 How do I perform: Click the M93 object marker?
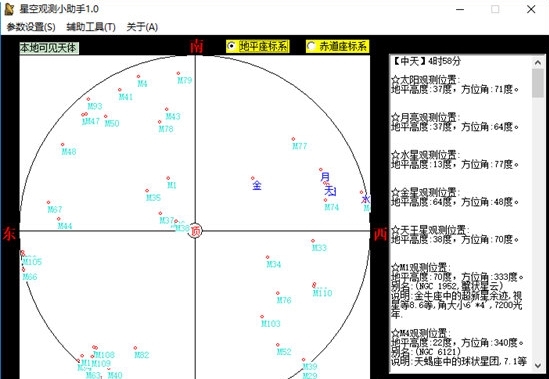88,99
